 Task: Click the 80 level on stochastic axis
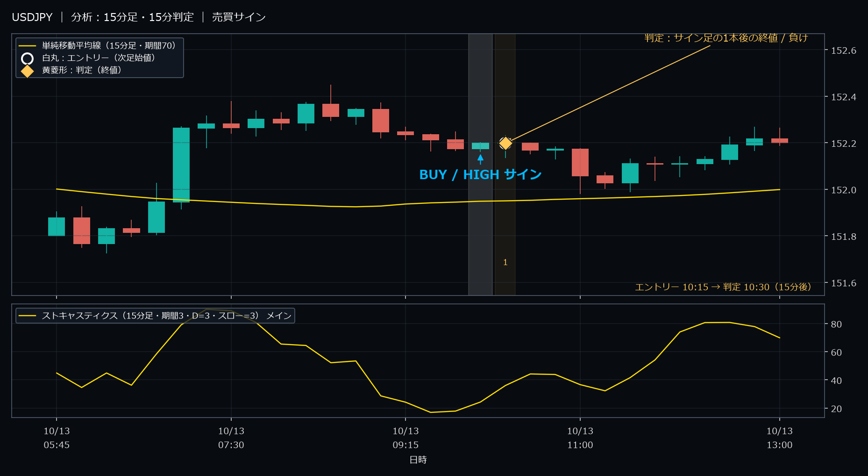click(x=836, y=325)
